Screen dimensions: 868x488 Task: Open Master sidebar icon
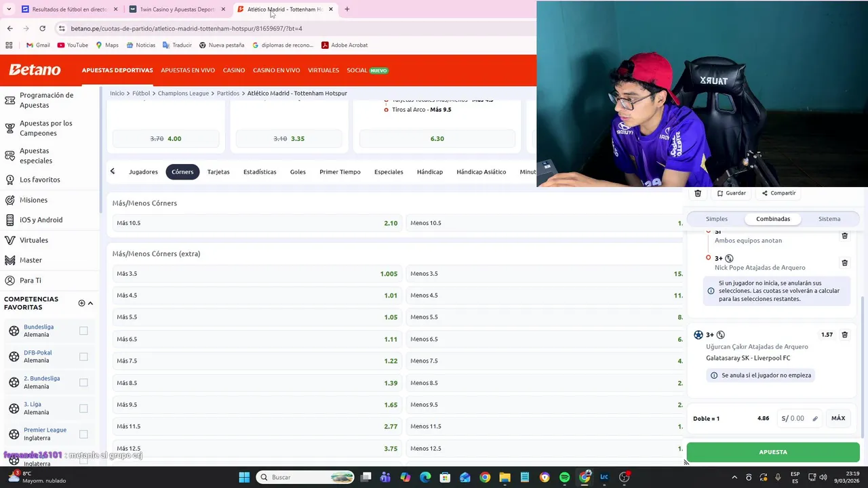[x=9, y=260]
